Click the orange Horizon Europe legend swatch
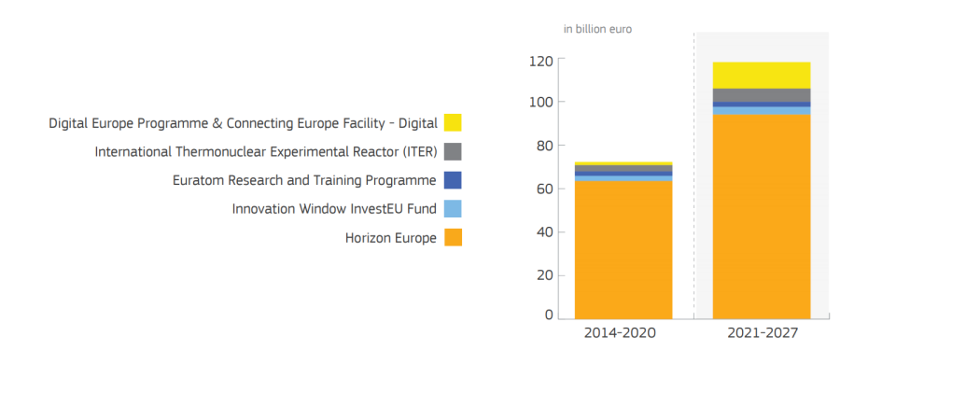The image size is (980, 420). point(453,237)
